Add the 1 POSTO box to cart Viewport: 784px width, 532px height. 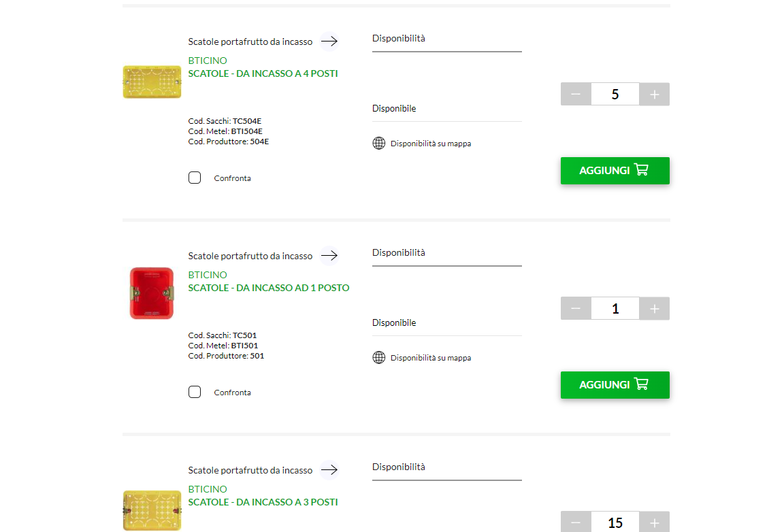pos(615,385)
